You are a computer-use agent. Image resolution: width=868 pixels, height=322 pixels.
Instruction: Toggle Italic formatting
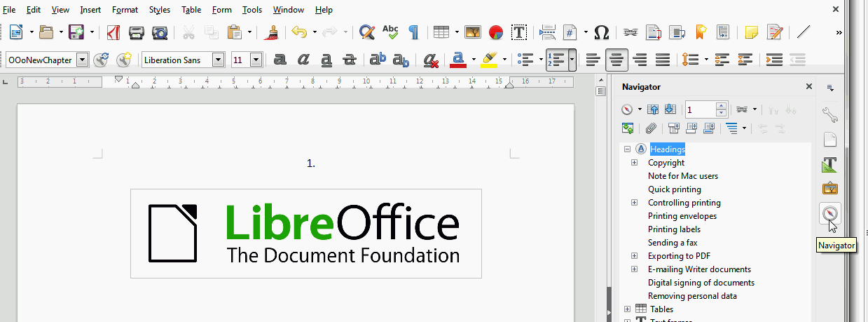(303, 60)
